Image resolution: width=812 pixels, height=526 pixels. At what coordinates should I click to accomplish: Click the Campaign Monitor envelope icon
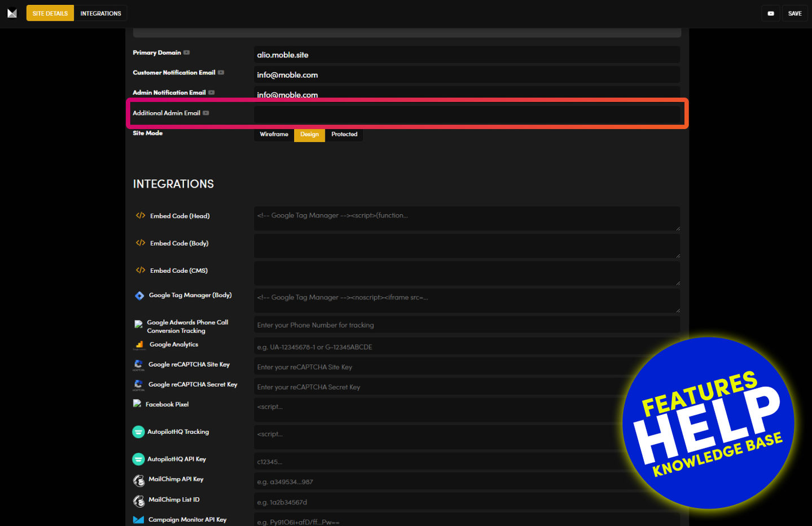138,520
